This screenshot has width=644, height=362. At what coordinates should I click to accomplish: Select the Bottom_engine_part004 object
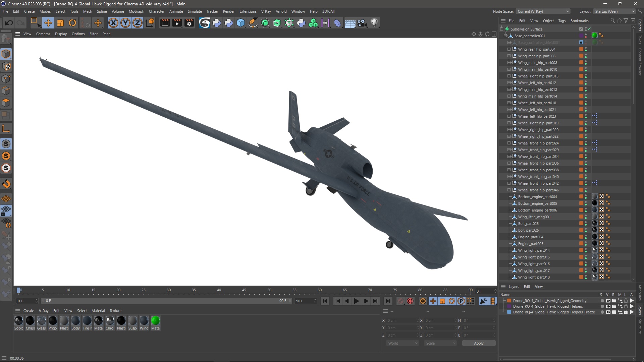(537, 197)
